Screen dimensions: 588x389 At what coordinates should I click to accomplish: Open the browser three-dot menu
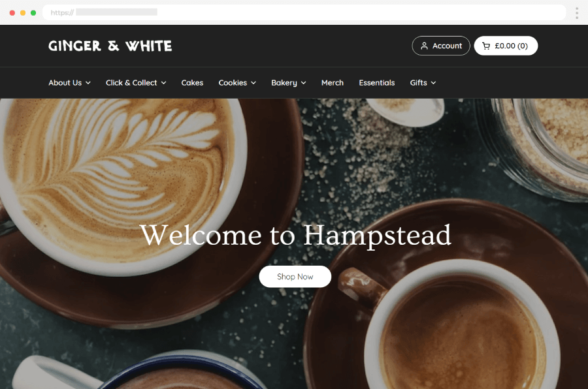coord(577,13)
